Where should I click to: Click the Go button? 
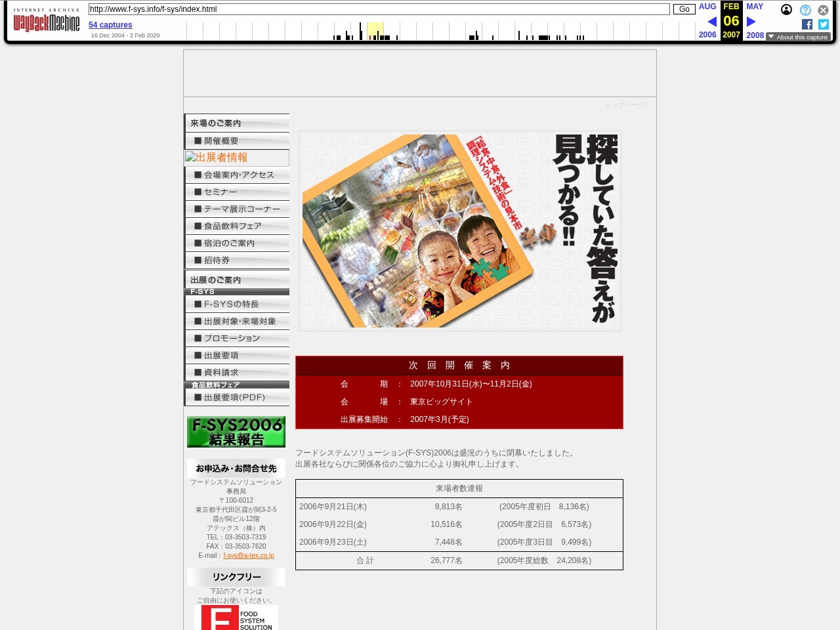(684, 9)
